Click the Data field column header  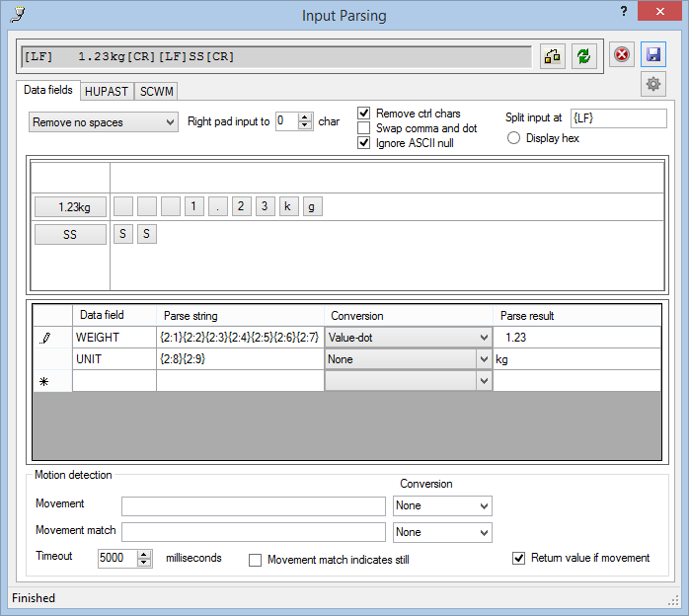click(115, 316)
